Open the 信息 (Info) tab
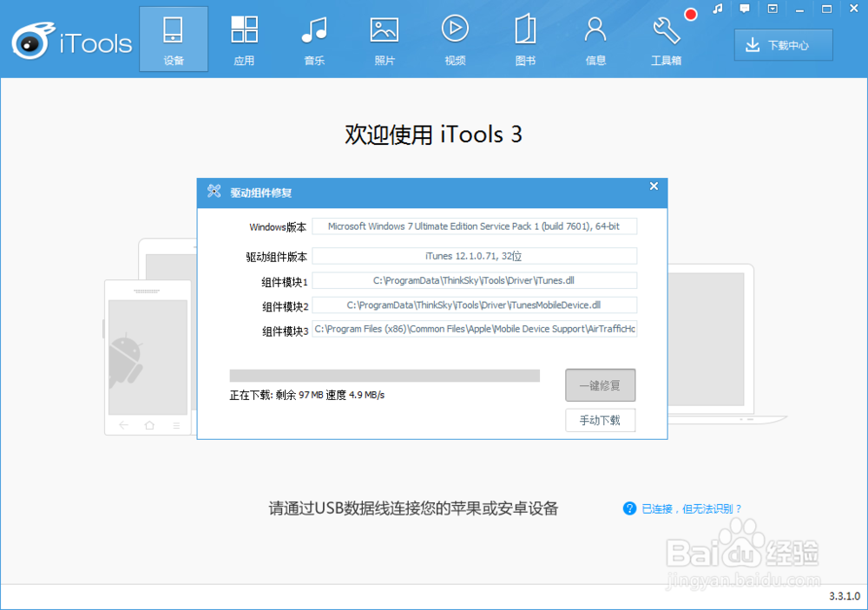This screenshot has height=610, width=868. click(595, 39)
